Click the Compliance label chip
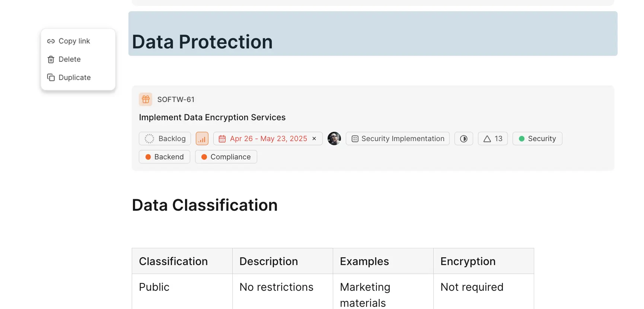The image size is (644, 309). pos(226,157)
